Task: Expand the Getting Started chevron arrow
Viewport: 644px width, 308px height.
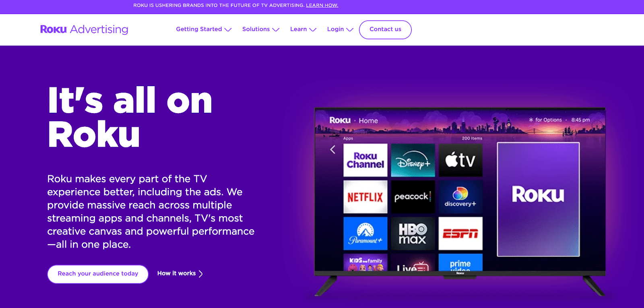Action: pyautogui.click(x=228, y=30)
